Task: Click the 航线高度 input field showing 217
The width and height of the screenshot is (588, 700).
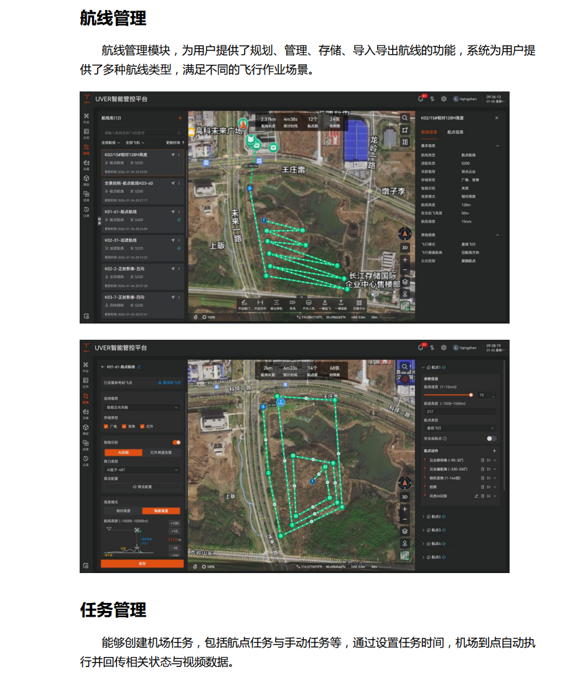Action: [x=460, y=411]
